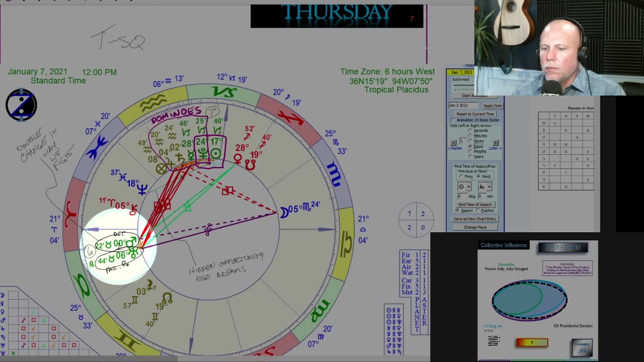Select the Seconds radio button

tap(470, 131)
